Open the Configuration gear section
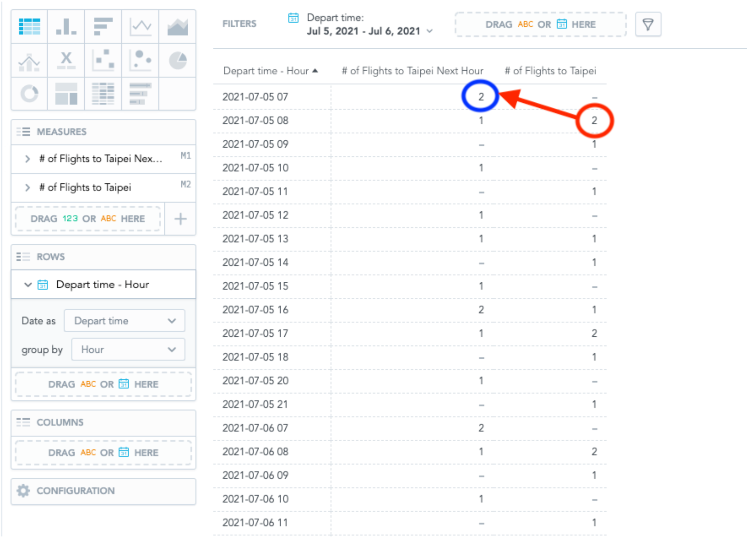 coord(103,491)
